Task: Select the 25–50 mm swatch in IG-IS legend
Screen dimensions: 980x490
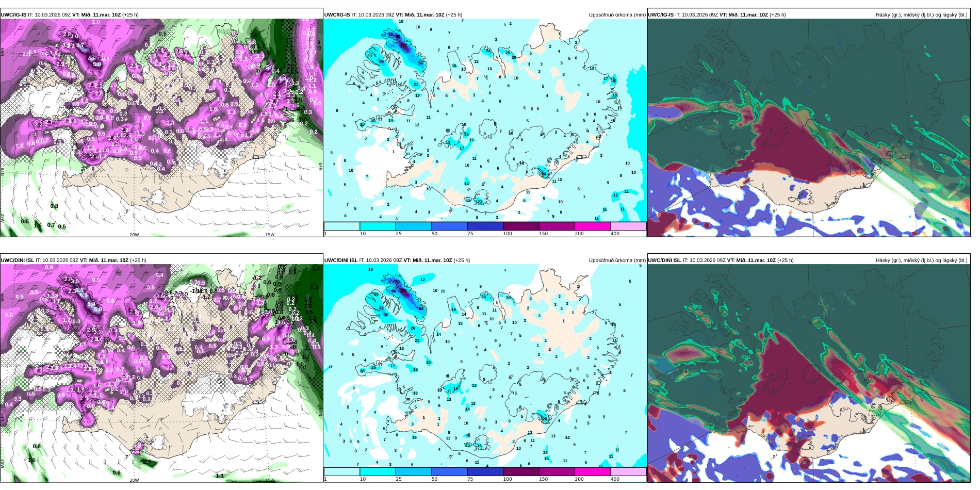Action: tap(414, 226)
